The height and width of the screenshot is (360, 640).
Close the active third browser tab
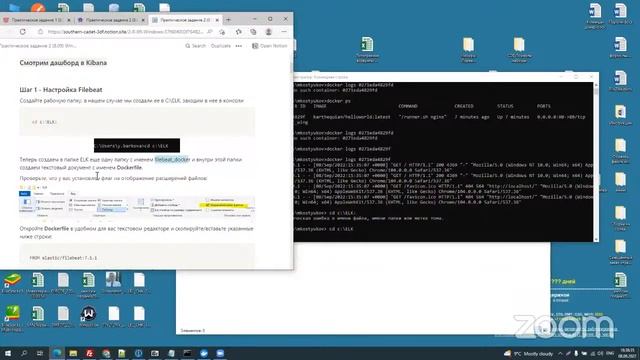pos(217,20)
